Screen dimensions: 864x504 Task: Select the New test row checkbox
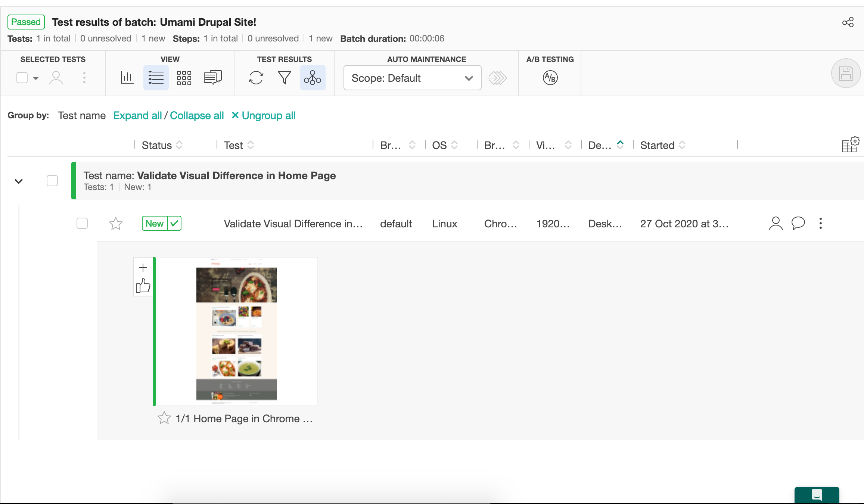[82, 223]
